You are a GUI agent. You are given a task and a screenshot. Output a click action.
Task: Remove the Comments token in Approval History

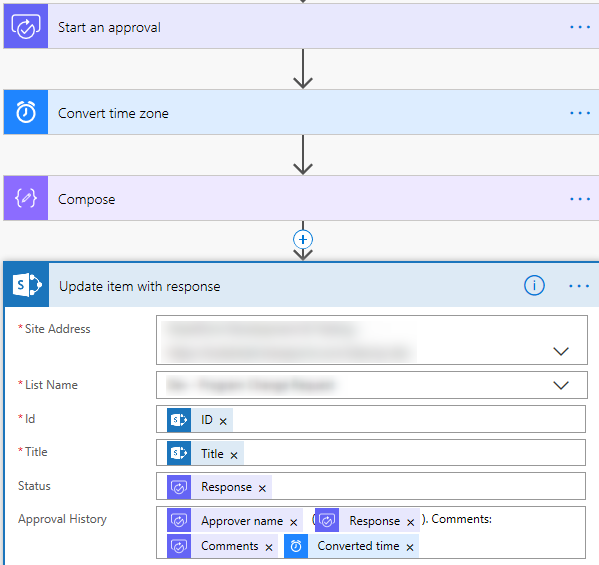click(269, 548)
